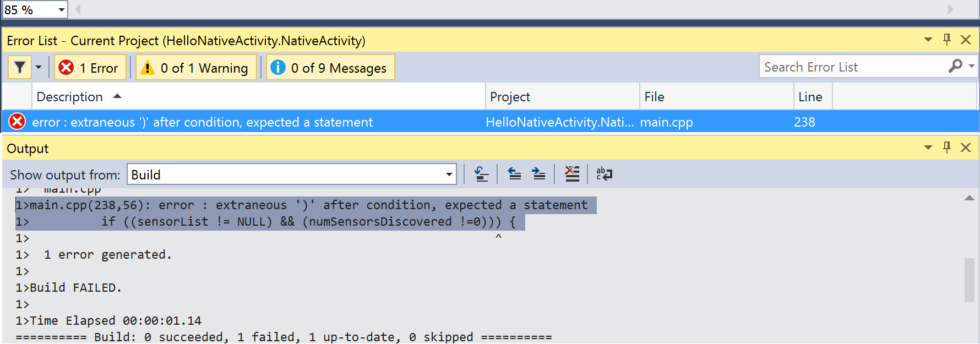The width and height of the screenshot is (980, 344).
Task: Toggle word wrap in Output pane
Action: pyautogui.click(x=604, y=174)
